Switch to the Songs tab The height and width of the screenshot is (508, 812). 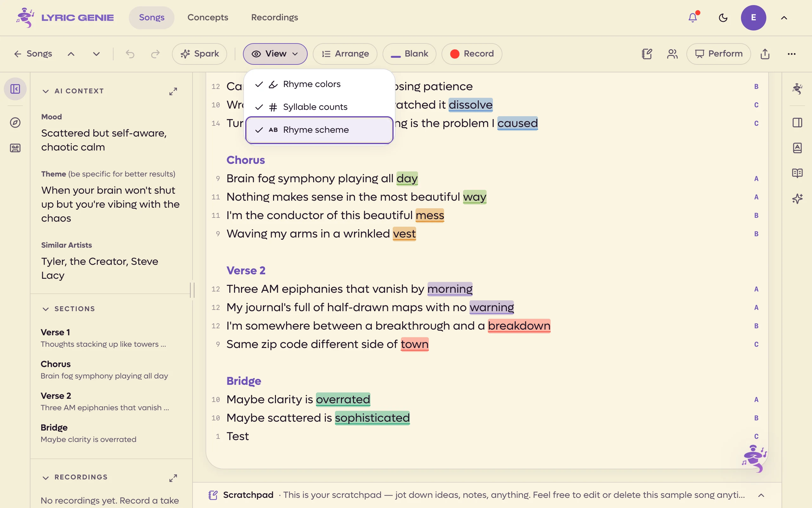click(152, 17)
